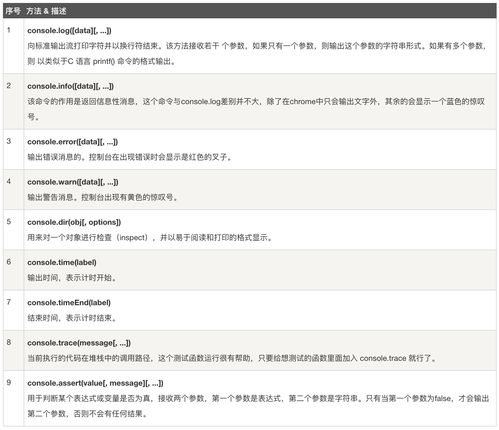
Task: Click row number 9 in 序号 column
Action: pyautogui.click(x=9, y=383)
